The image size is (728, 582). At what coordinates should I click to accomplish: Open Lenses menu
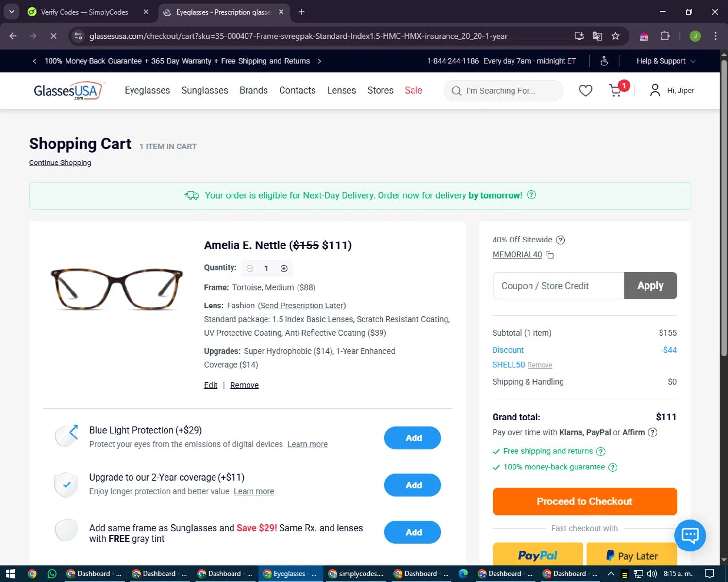341,90
